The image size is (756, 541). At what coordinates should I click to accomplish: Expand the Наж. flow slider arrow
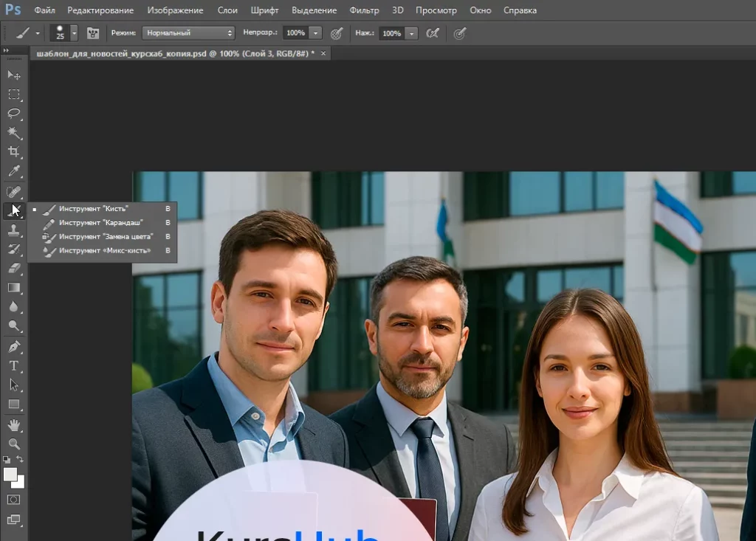pos(411,33)
